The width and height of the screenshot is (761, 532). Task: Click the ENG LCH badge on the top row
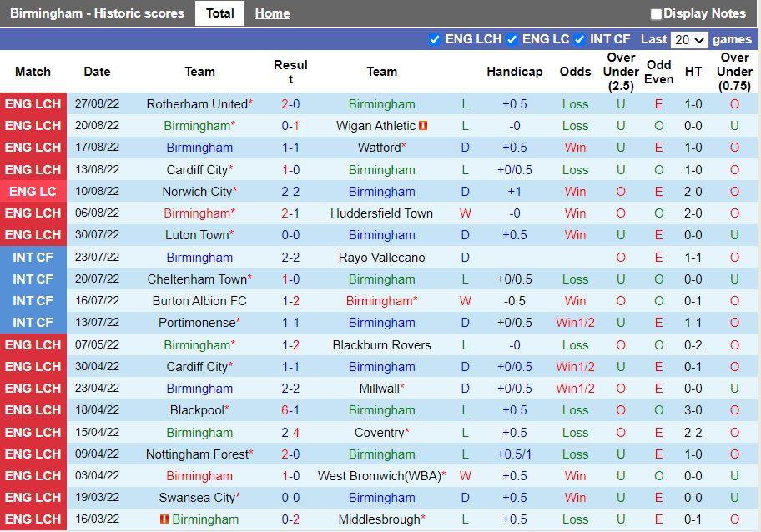point(33,103)
